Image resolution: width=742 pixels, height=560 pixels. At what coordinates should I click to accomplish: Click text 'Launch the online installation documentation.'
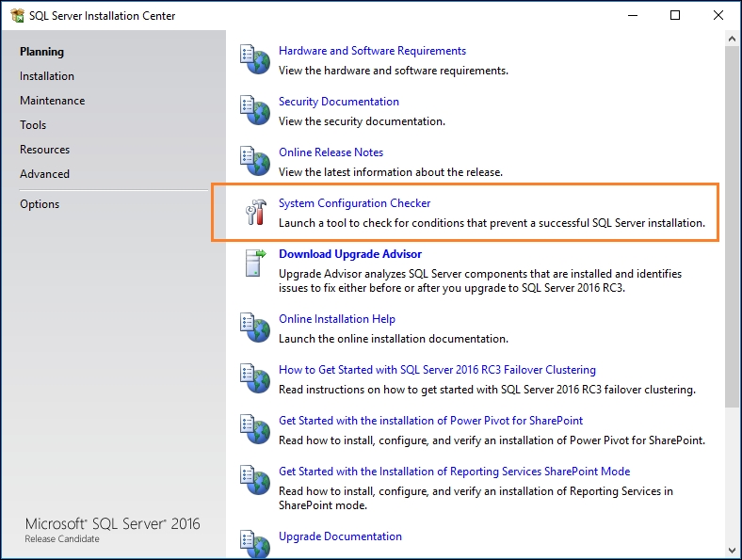click(394, 339)
